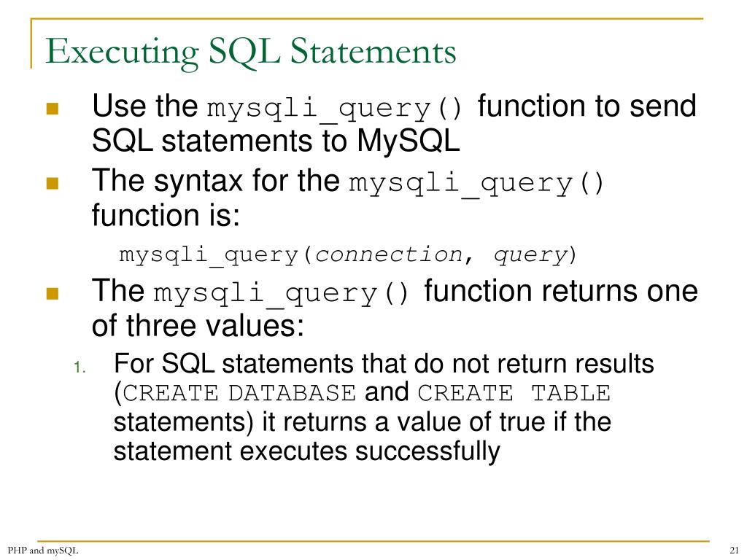Select the 'mysqli_query()' code in second bullet
The image size is (747, 560).
point(476,183)
